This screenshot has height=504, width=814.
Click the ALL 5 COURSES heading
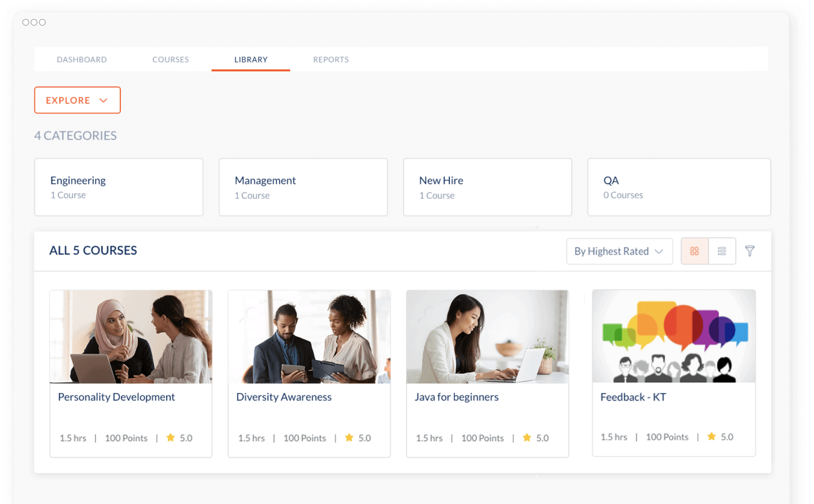click(x=93, y=250)
